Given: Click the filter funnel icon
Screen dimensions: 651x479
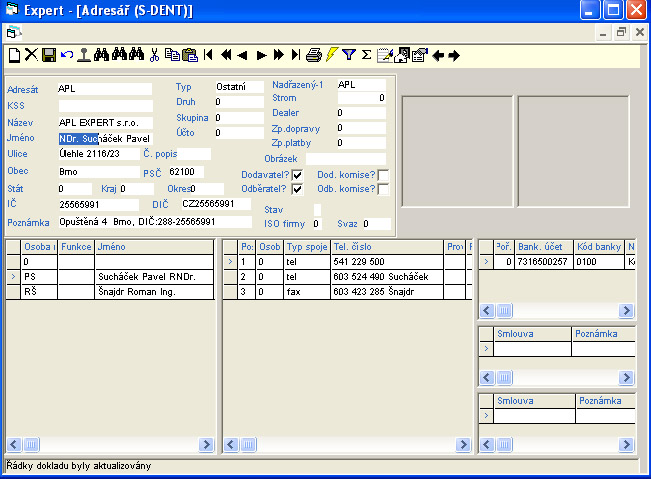Looking at the screenshot, I should [349, 55].
